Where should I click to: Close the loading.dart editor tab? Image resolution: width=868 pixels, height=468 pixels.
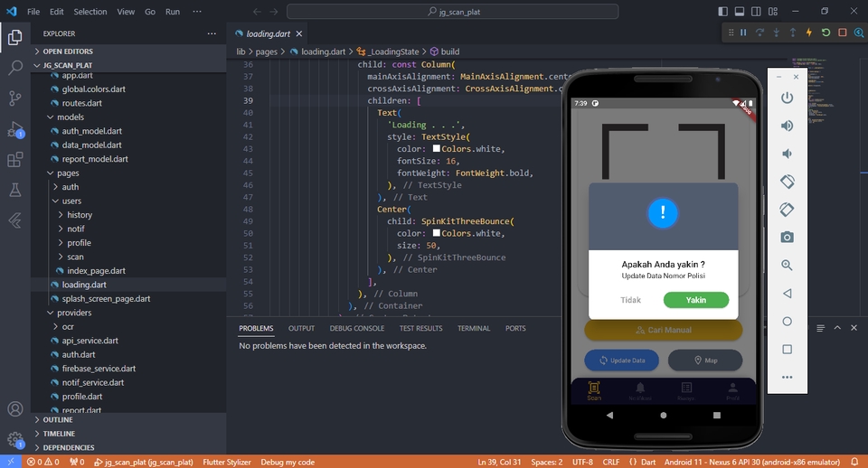pos(299,33)
